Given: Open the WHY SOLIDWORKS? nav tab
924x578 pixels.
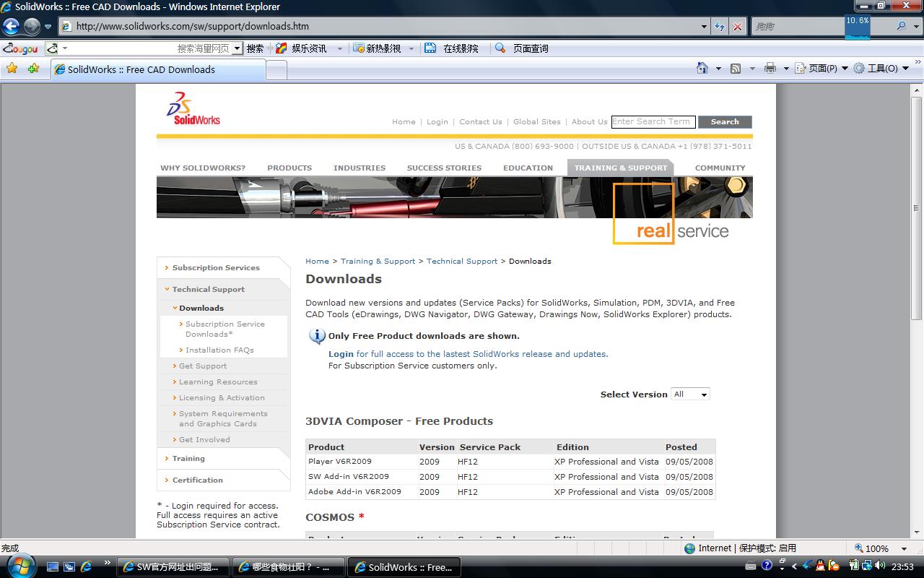Looking at the screenshot, I should [x=203, y=168].
